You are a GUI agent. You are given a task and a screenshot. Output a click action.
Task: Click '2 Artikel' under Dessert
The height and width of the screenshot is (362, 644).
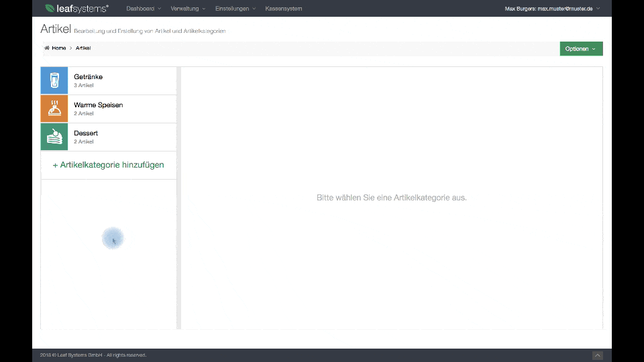(84, 141)
